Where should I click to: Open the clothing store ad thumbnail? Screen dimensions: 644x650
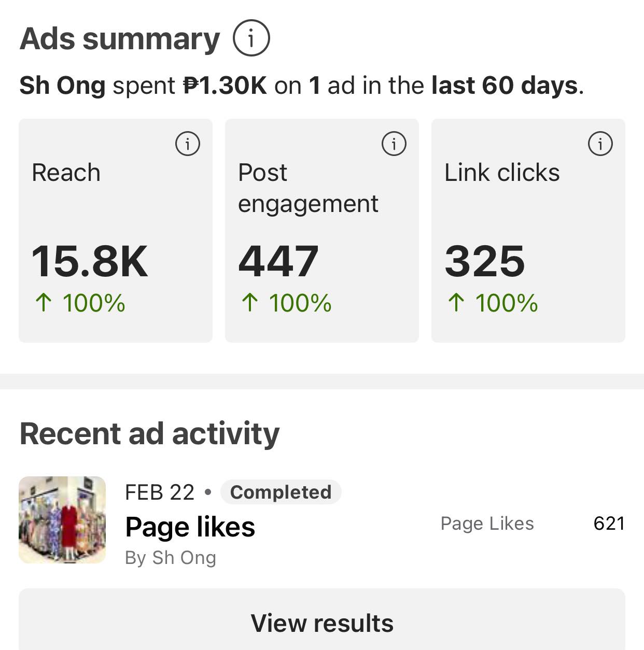[x=62, y=520]
